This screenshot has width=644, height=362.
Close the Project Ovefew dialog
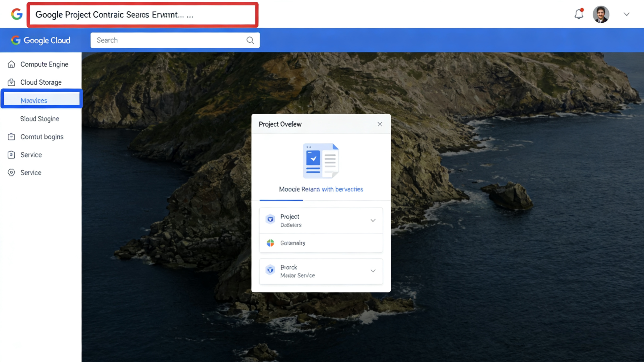(x=380, y=124)
